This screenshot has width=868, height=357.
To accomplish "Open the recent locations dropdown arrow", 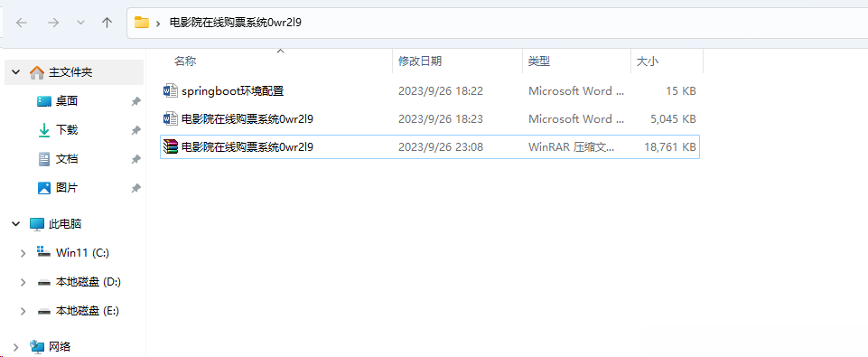I will point(80,23).
